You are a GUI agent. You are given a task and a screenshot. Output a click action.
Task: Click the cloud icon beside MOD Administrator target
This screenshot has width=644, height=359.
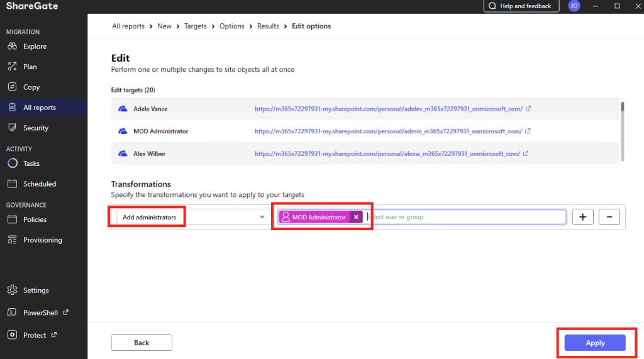123,131
